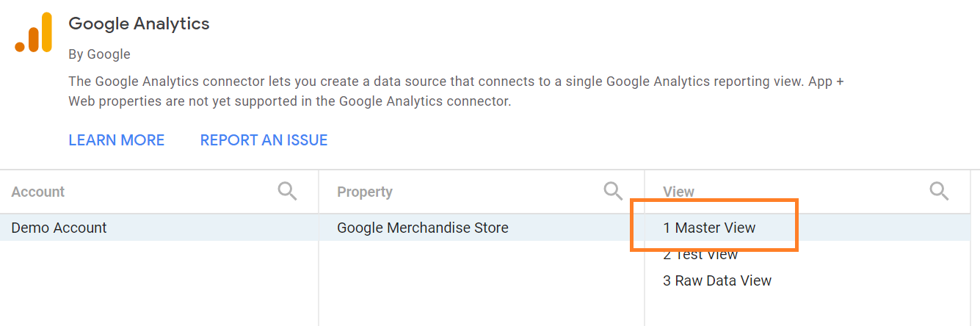Click the View column header
The width and height of the screenshot is (980, 326).
pos(678,192)
